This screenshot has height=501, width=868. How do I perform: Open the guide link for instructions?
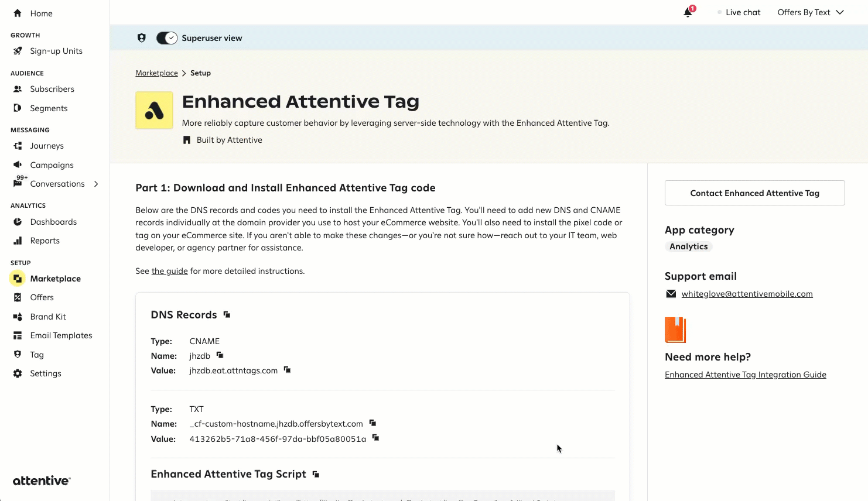pos(169,271)
